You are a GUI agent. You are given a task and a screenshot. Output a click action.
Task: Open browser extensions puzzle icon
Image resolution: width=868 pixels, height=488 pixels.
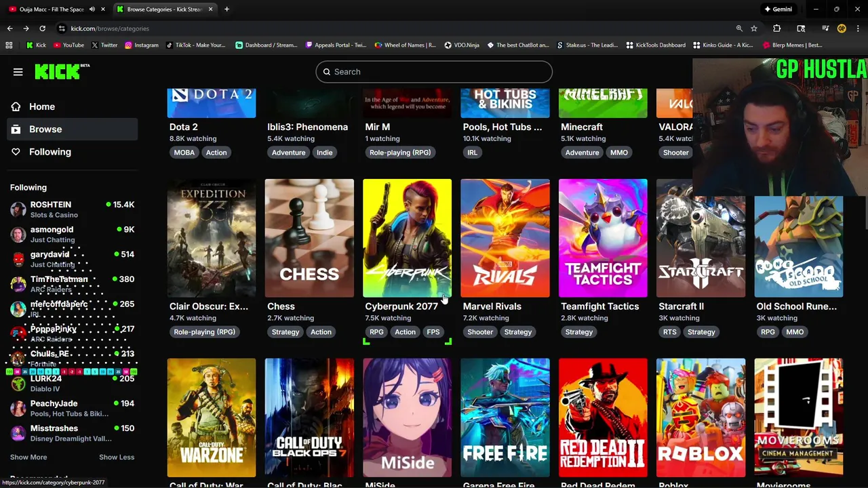[777, 28]
